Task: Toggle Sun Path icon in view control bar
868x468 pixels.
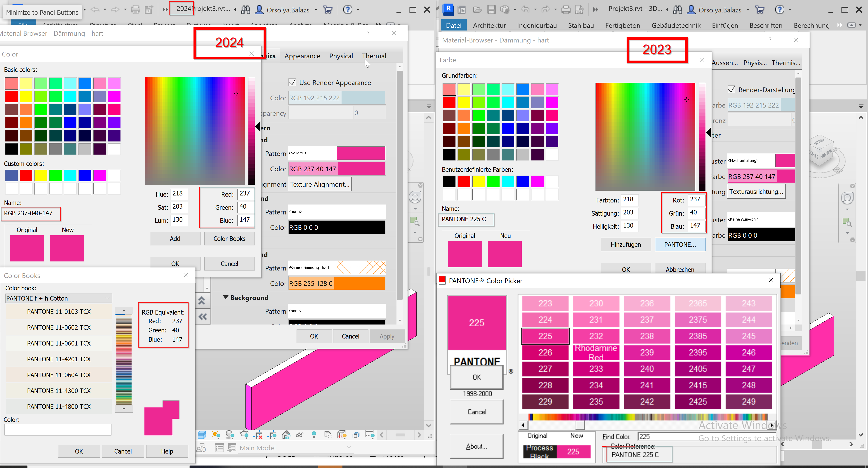Action: [x=216, y=435]
